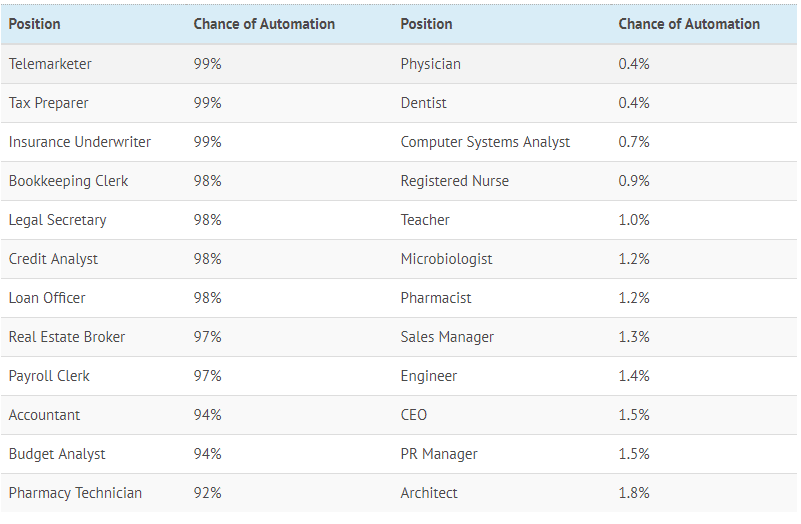Select the Loan Officer row
Image resolution: width=801 pixels, height=524 pixels.
[399, 298]
